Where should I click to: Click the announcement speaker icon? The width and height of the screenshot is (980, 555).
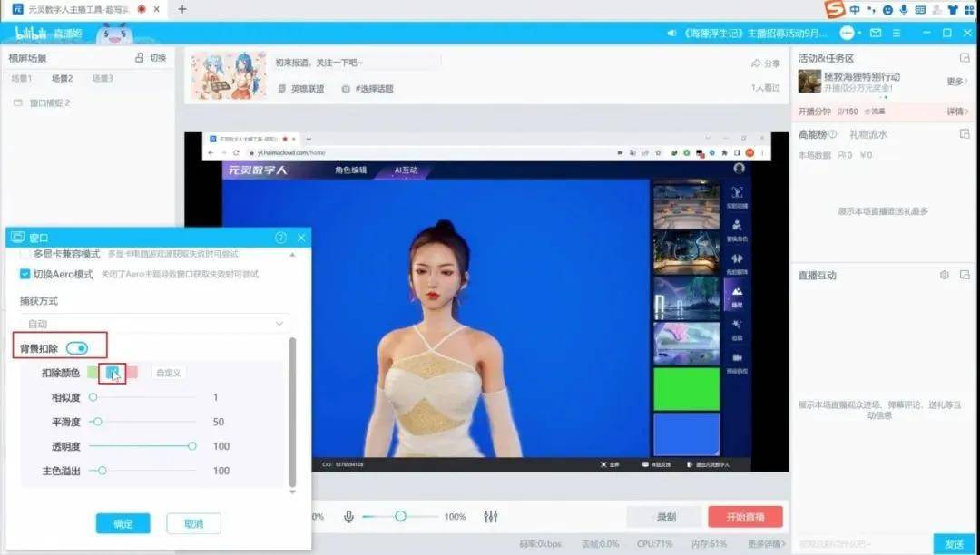[671, 33]
